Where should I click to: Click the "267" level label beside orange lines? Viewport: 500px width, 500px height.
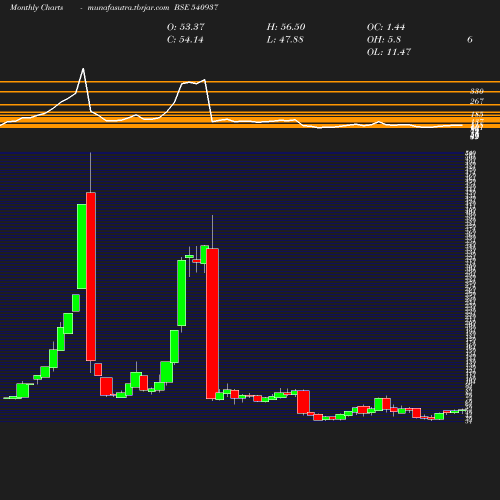[477, 101]
